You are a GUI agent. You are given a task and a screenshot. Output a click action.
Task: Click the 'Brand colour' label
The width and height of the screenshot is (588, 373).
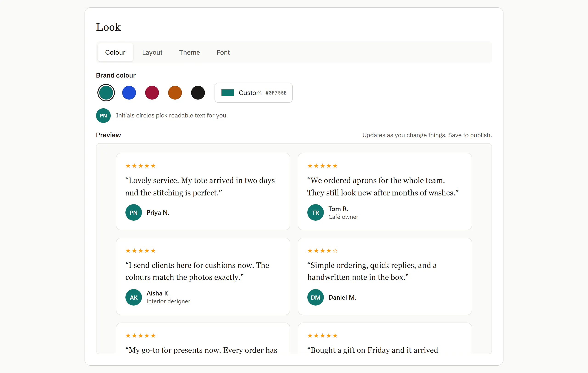pyautogui.click(x=116, y=75)
